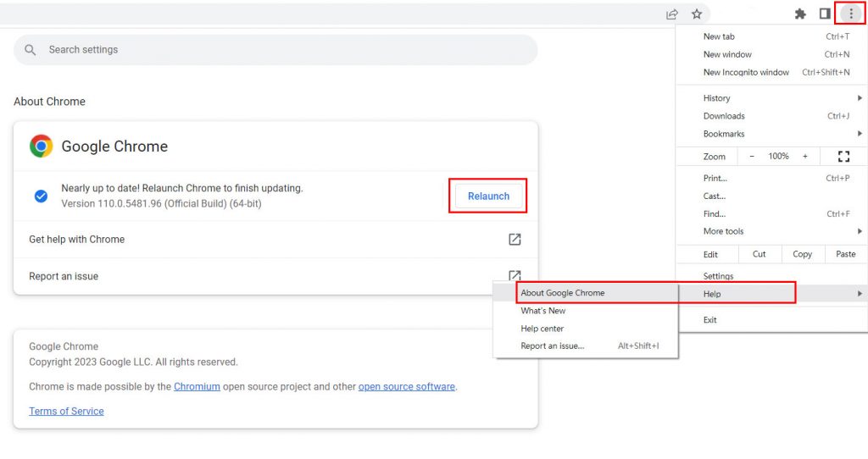Toggle the side panel icon
Viewport: 868px width, 459px height.
pyautogui.click(x=825, y=14)
